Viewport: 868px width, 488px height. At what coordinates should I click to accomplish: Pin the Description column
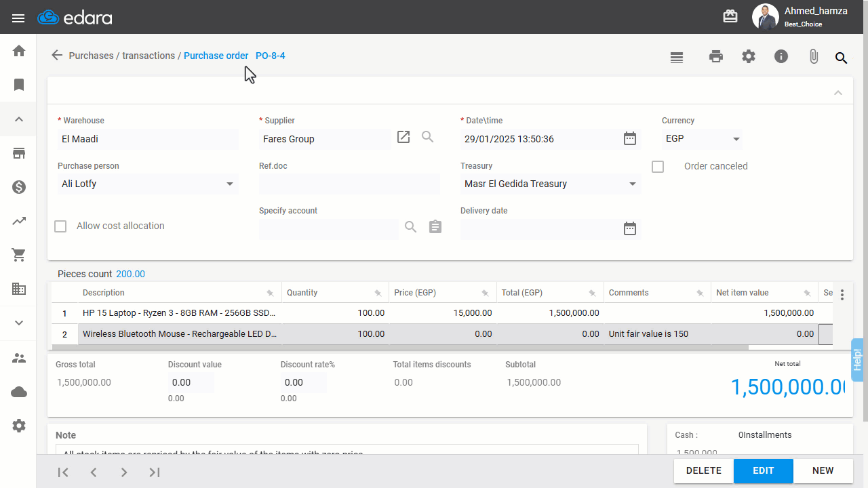[x=270, y=293]
